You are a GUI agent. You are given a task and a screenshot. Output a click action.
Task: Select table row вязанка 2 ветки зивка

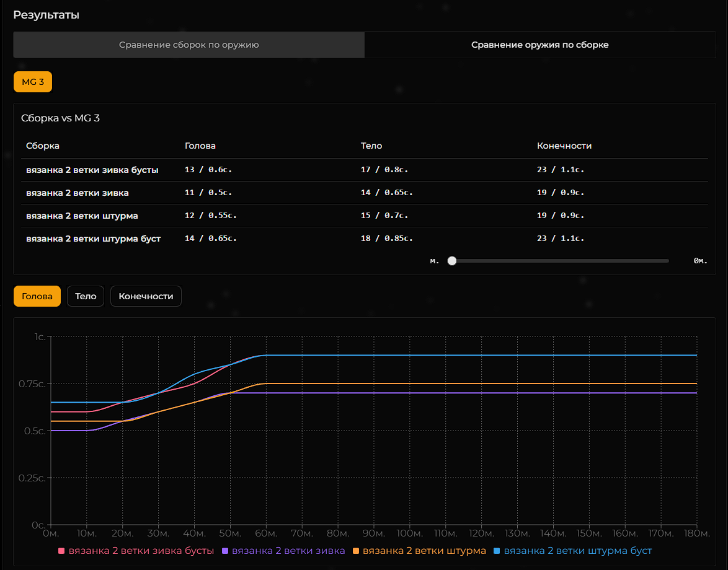coord(78,193)
